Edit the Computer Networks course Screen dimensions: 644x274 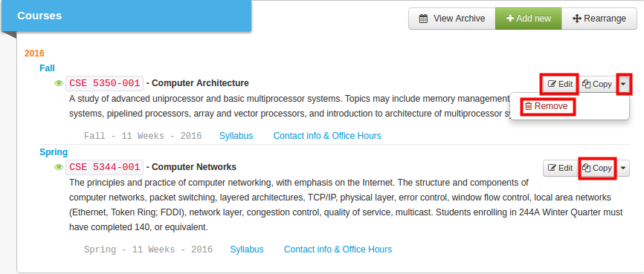pyautogui.click(x=560, y=168)
